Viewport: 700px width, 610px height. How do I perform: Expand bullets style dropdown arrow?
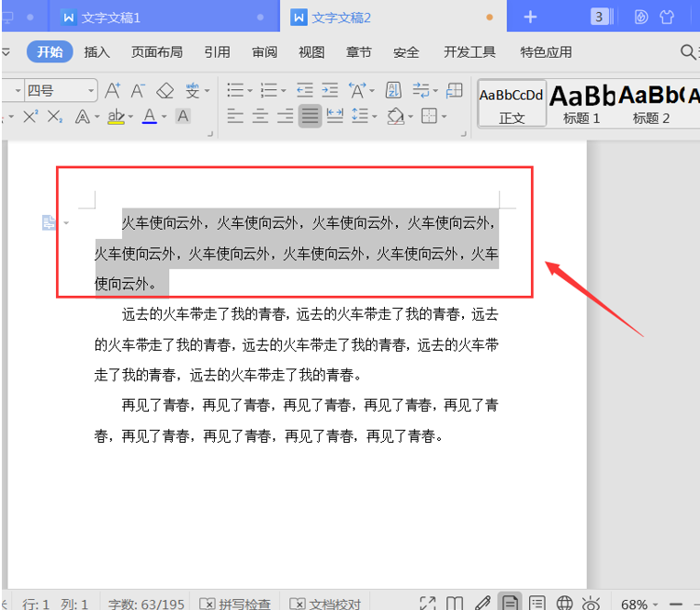[x=250, y=91]
